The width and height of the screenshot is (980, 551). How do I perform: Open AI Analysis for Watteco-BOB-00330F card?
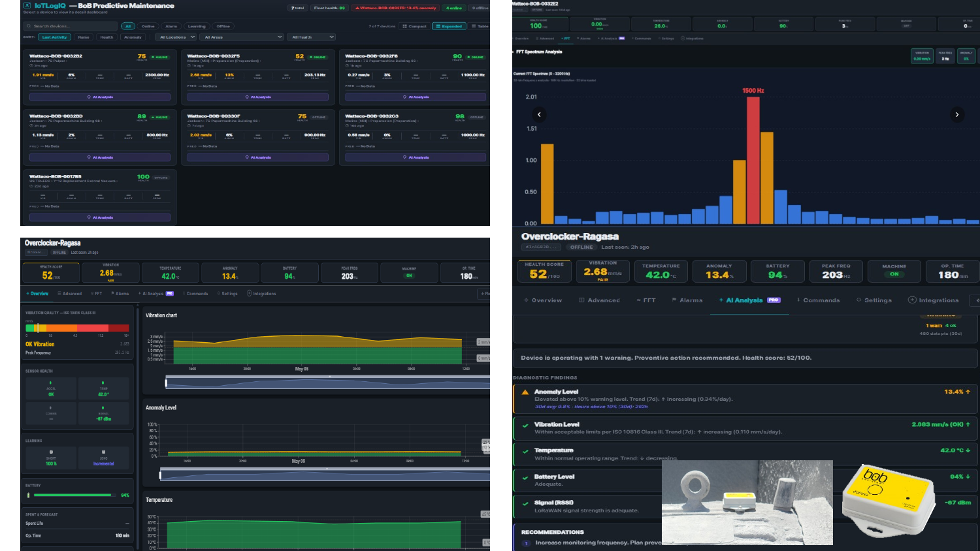[x=257, y=157]
